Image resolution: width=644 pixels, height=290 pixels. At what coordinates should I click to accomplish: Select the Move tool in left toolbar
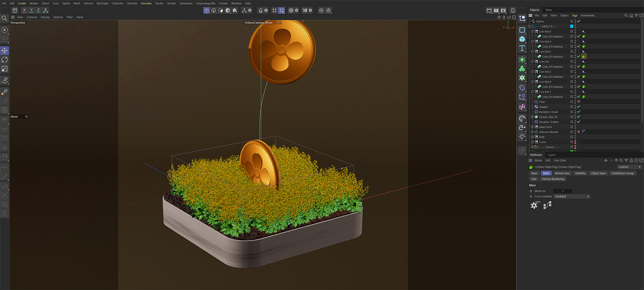click(x=5, y=51)
